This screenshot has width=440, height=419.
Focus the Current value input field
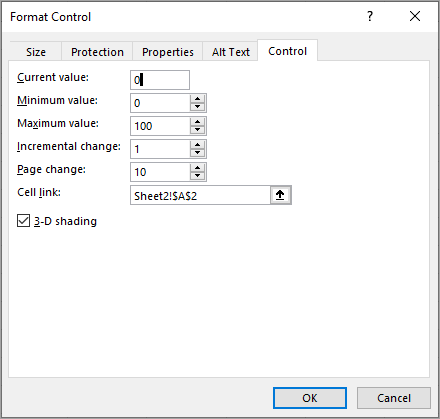coord(160,80)
